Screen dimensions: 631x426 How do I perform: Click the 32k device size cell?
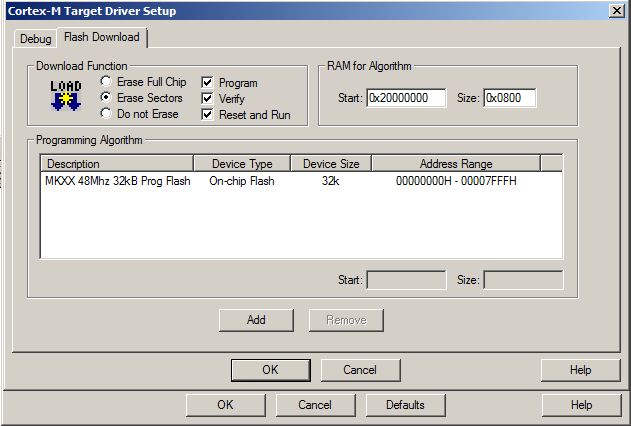tap(330, 181)
